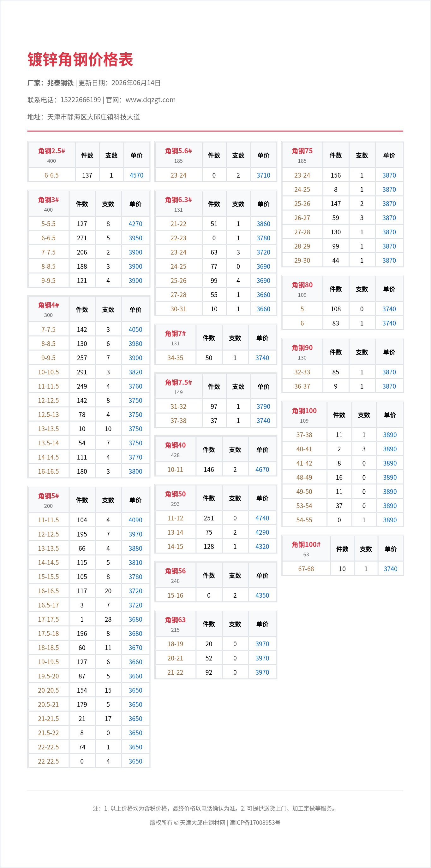Viewport: 431px width, 868px height.
Task: Open price 3980 in the 角钢4# table
Action: pyautogui.click(x=135, y=344)
